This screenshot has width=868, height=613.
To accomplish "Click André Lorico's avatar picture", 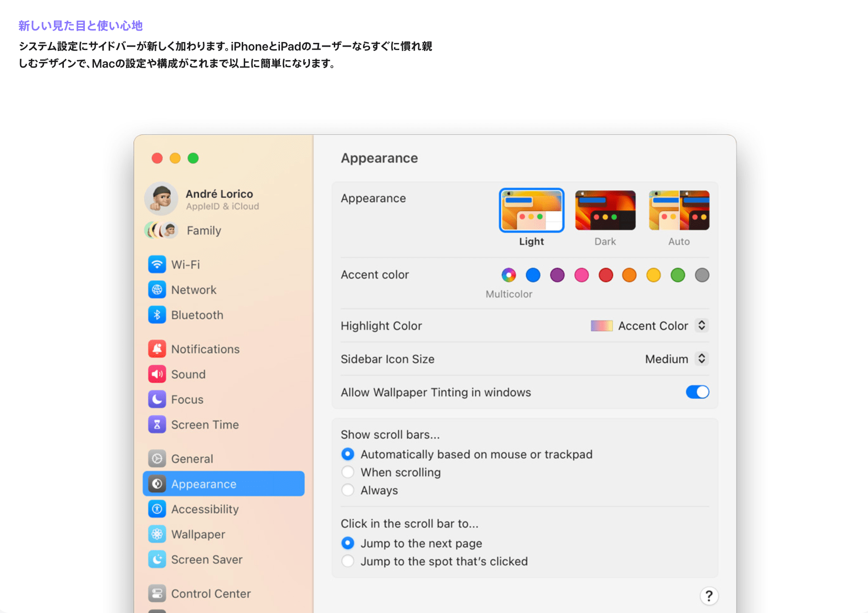I will tap(161, 199).
